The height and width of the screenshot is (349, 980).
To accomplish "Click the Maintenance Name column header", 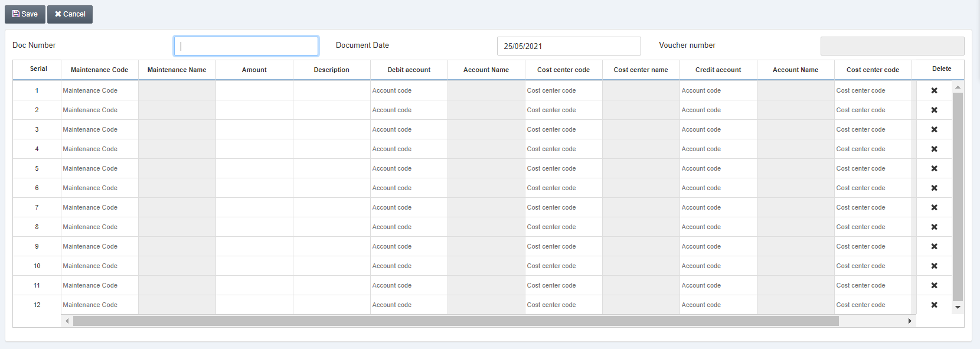I will coord(177,70).
